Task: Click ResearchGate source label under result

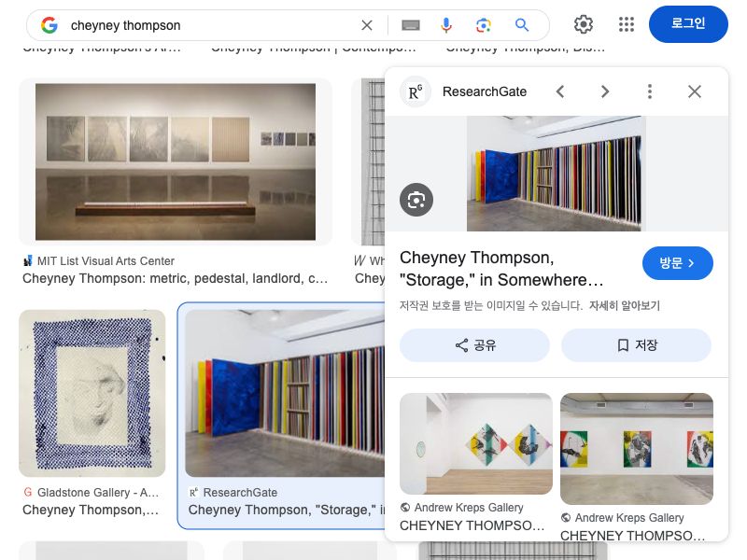Action: 240,493
